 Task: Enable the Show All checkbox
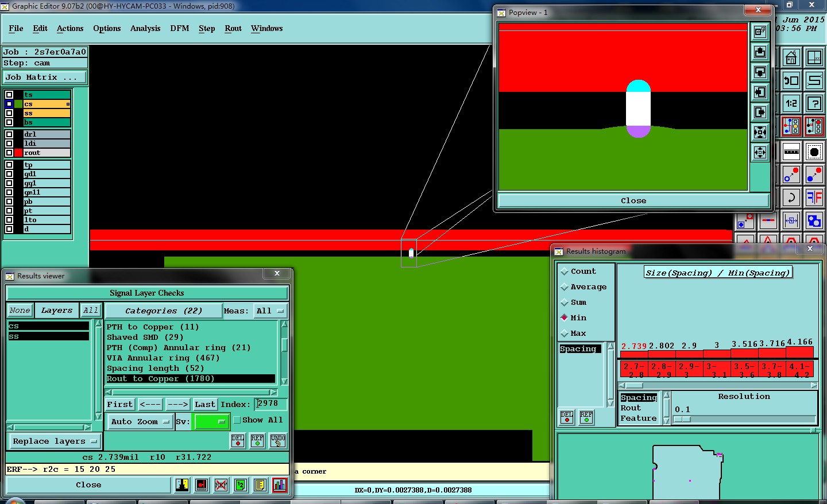[237, 420]
